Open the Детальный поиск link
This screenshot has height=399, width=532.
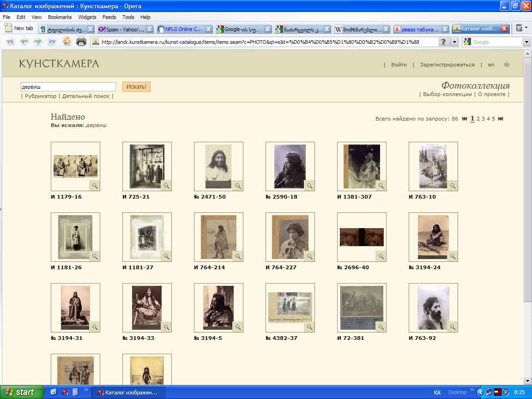coord(86,96)
